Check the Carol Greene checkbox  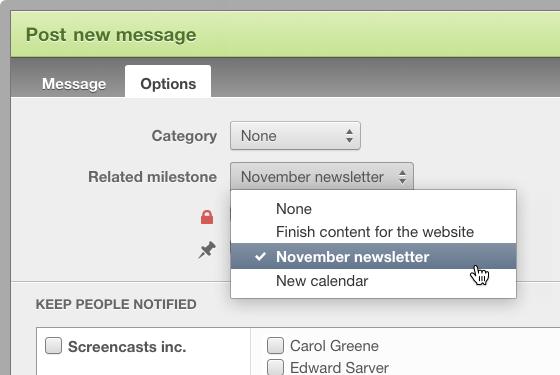pyautogui.click(x=275, y=345)
